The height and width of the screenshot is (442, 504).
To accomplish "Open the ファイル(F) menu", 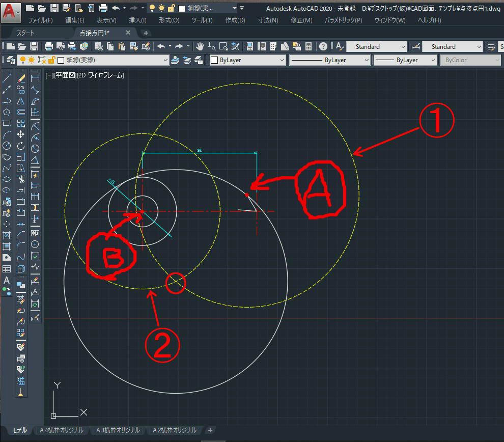I will tap(41, 20).
